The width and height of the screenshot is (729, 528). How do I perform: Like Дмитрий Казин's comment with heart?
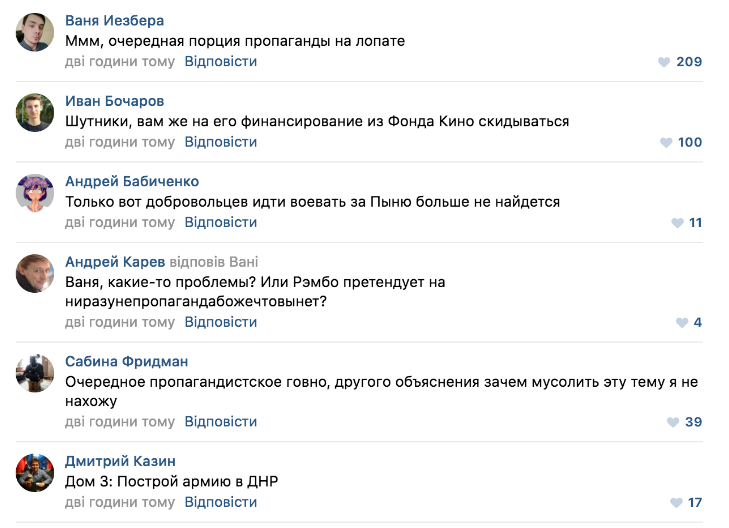(676, 503)
